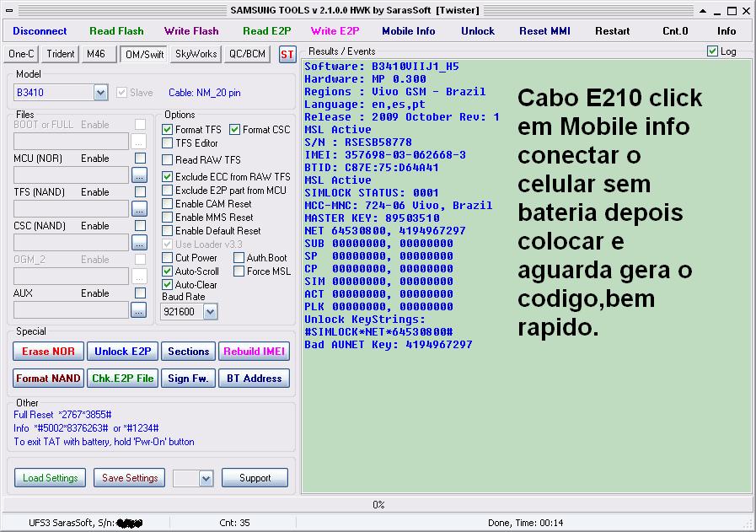Open the Sections button
This screenshot has width=756, height=532.
(x=188, y=352)
